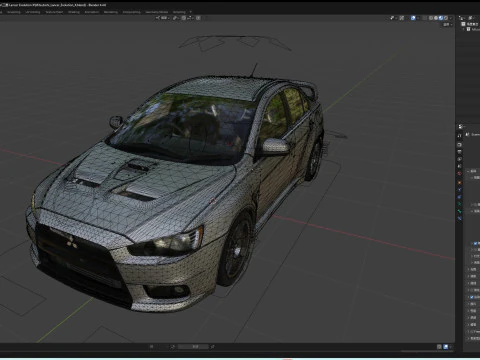Switch to the Rendering workspace tab

point(110,12)
